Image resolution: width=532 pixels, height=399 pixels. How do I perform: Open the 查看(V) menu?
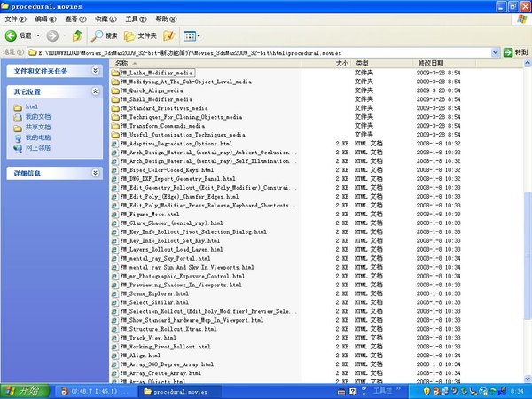(74, 18)
